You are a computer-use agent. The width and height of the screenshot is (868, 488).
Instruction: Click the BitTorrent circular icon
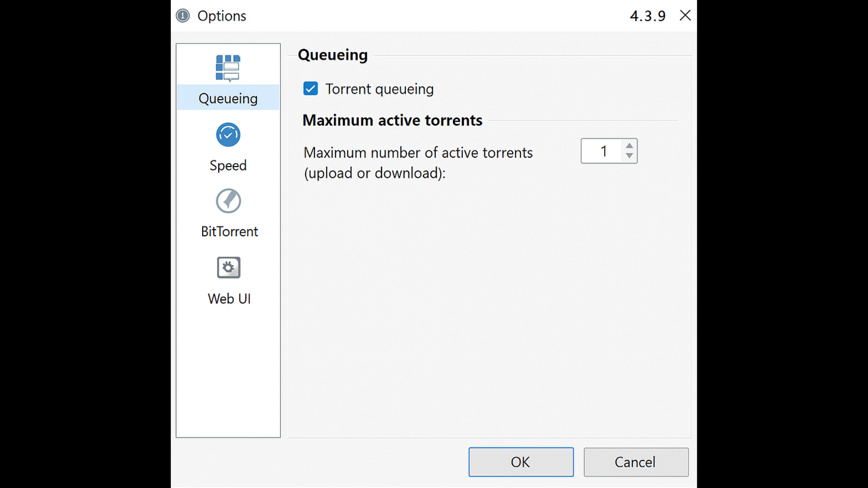tap(228, 201)
